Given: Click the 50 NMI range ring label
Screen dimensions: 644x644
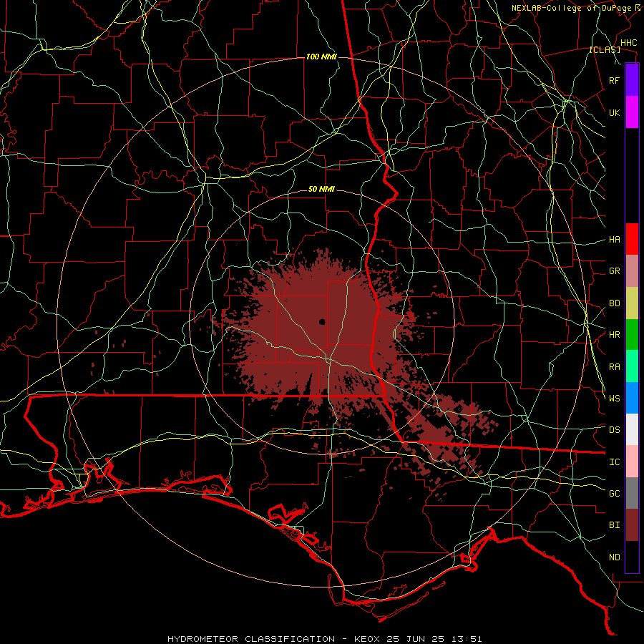Looking at the screenshot, I should point(321,190).
